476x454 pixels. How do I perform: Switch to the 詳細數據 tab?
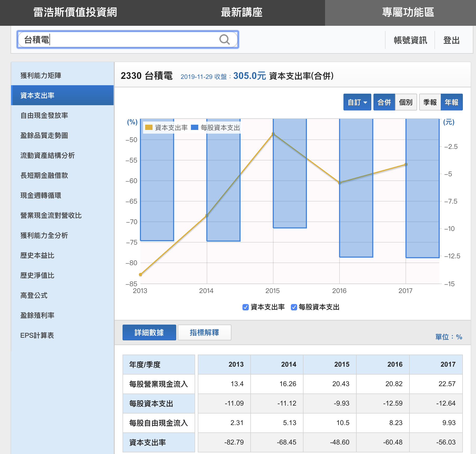(x=149, y=332)
